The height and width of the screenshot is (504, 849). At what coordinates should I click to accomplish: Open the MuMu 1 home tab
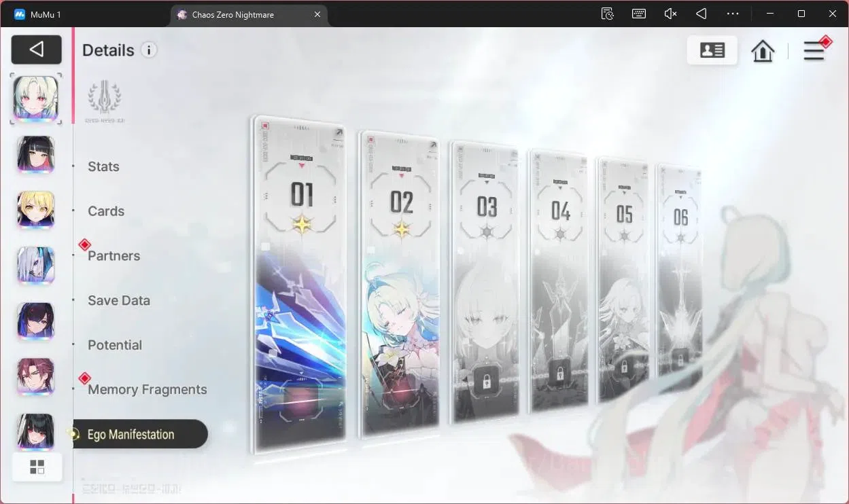coord(38,14)
